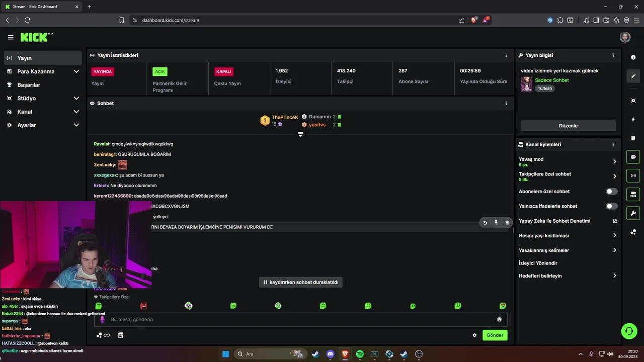The width and height of the screenshot is (644, 362).
Task: Open the browser extensions puzzle icon
Action: click(560, 20)
